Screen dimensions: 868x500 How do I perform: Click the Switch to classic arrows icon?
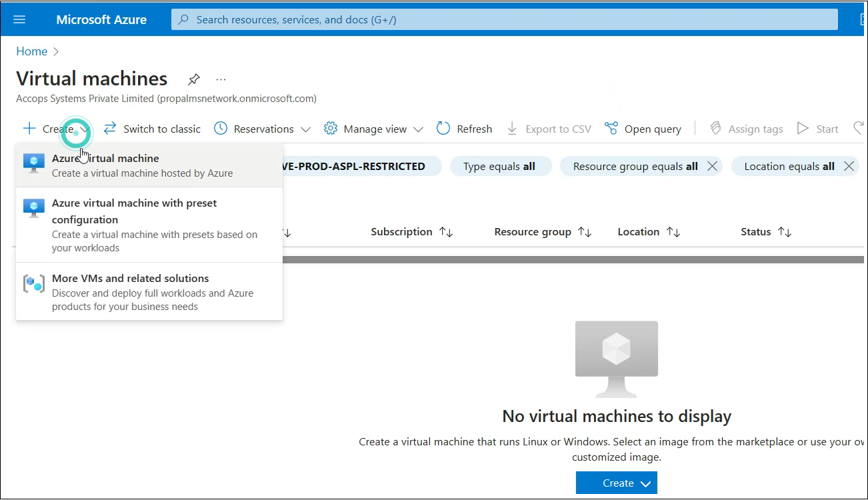coord(110,128)
